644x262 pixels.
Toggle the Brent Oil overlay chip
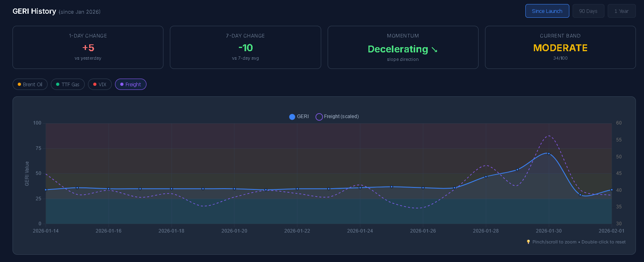coord(30,85)
